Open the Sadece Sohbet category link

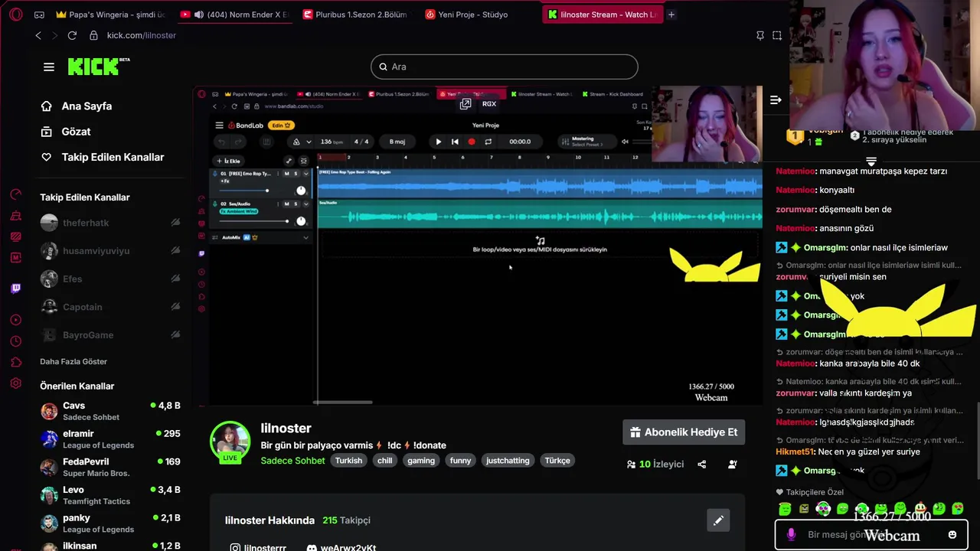(292, 461)
